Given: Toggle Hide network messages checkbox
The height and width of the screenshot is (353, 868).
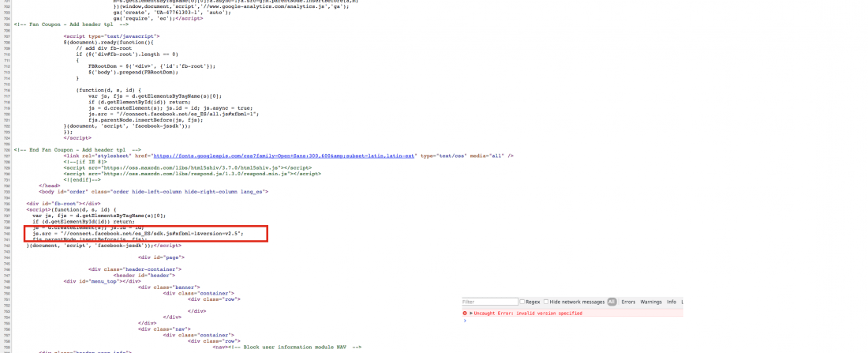Looking at the screenshot, I should point(546,302).
